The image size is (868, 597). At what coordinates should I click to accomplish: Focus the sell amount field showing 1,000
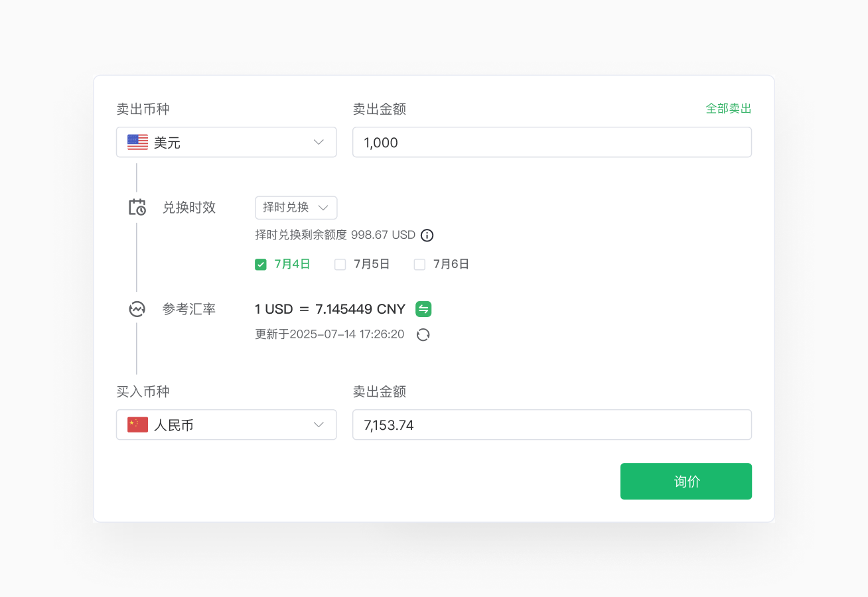(551, 143)
